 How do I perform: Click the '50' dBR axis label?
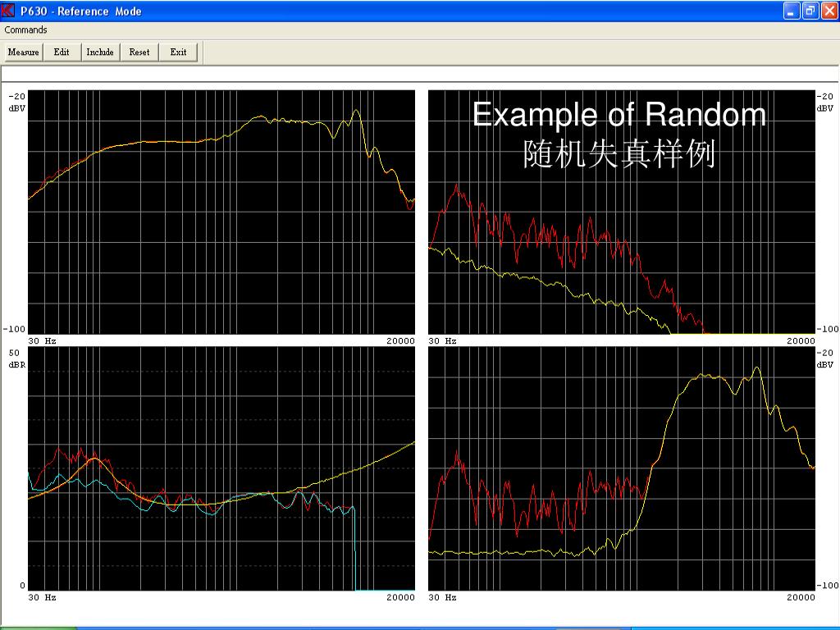14,353
